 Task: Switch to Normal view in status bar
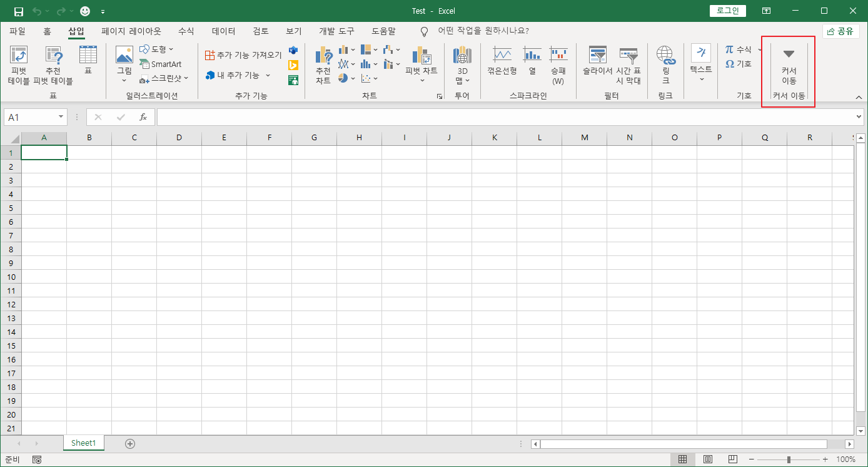coord(683,459)
